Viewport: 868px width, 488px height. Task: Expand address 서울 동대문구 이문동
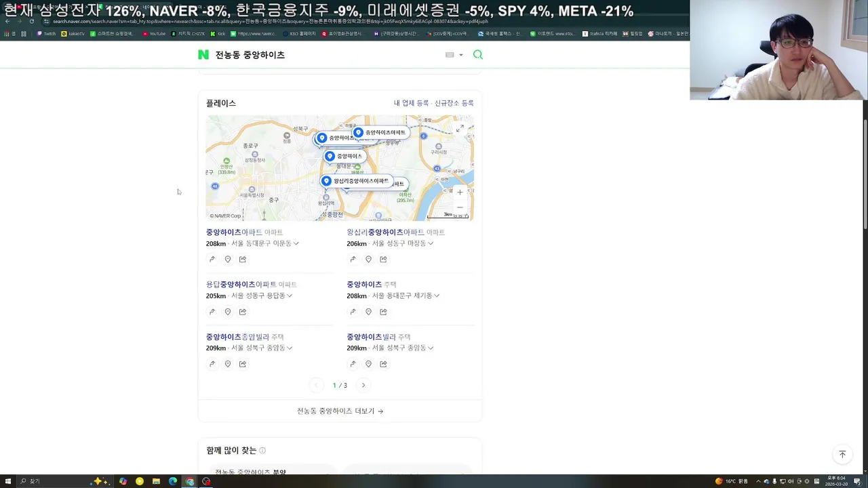click(x=296, y=243)
